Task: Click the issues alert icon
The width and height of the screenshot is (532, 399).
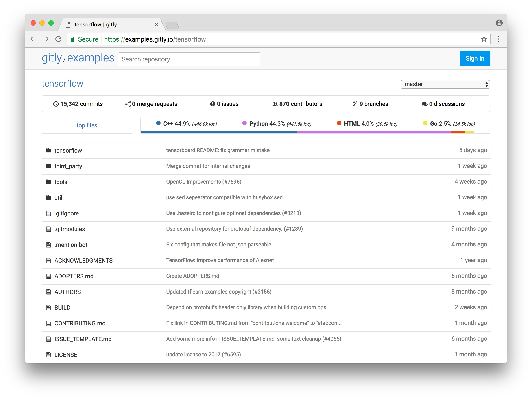Action: tap(212, 104)
